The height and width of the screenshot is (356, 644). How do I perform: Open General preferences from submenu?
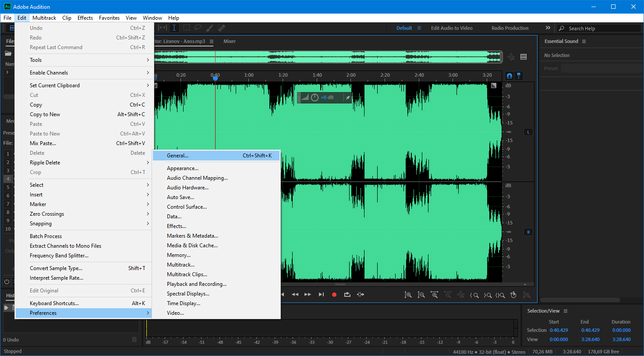coord(177,156)
